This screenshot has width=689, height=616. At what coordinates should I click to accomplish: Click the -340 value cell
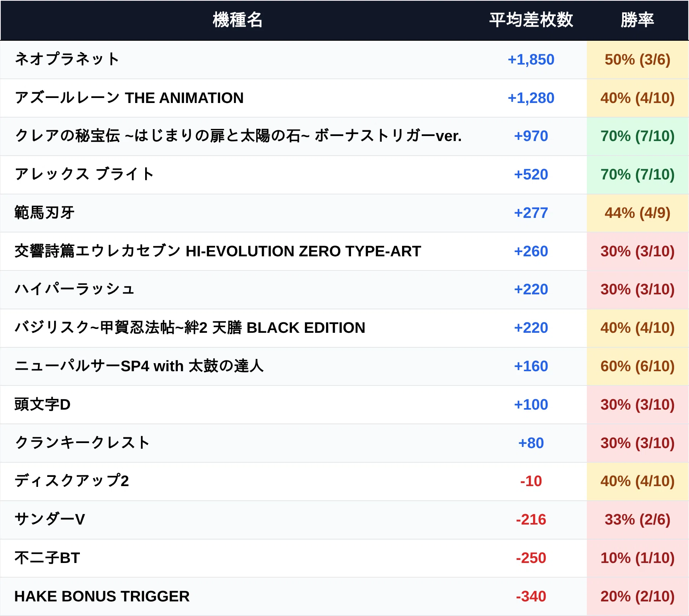tap(531, 596)
